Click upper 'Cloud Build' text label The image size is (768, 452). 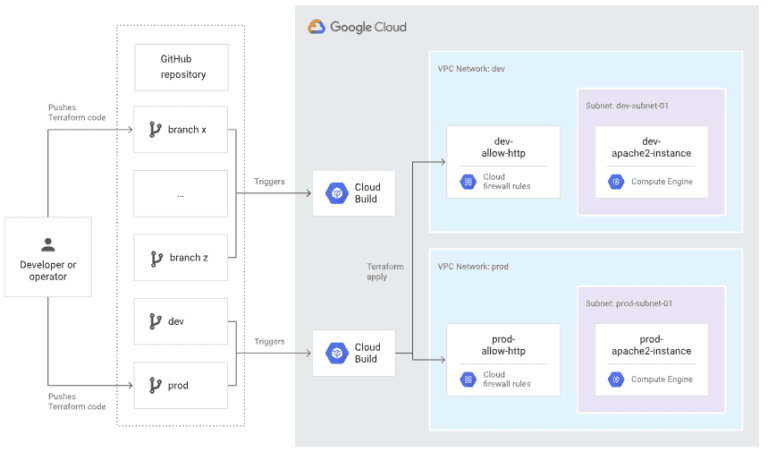(x=367, y=193)
